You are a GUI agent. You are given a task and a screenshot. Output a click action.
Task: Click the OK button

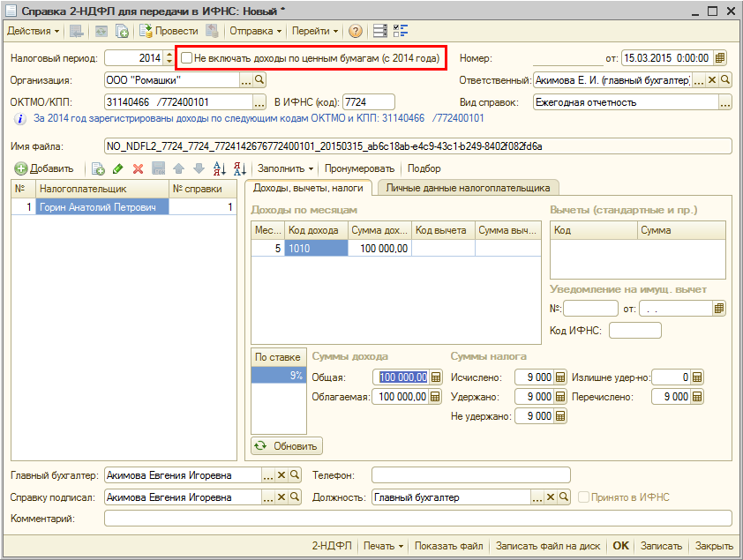pyautogui.click(x=620, y=546)
